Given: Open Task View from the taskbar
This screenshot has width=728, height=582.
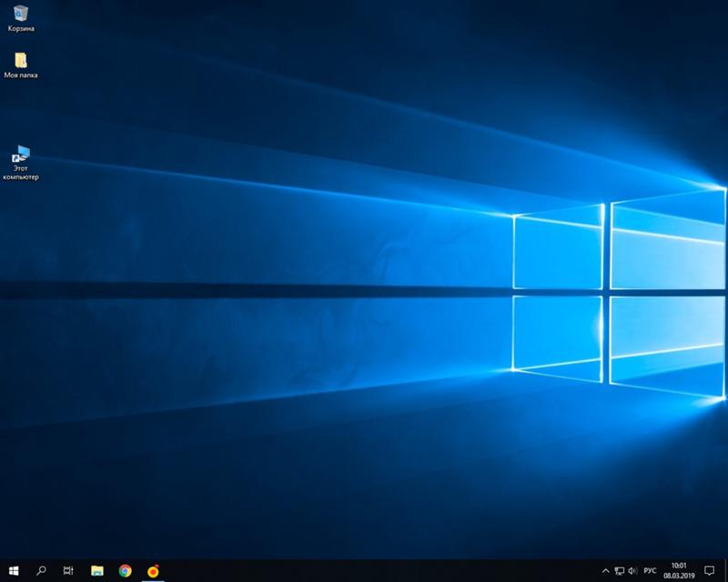Looking at the screenshot, I should tap(68, 570).
